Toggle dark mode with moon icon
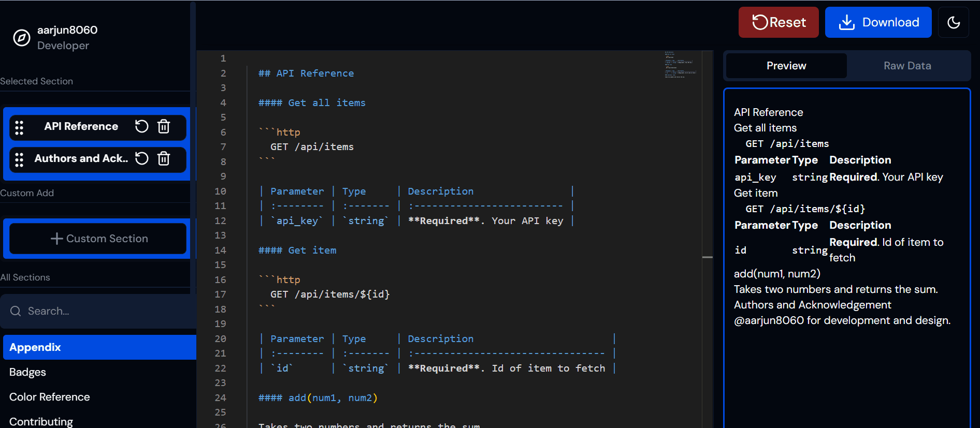 click(954, 22)
